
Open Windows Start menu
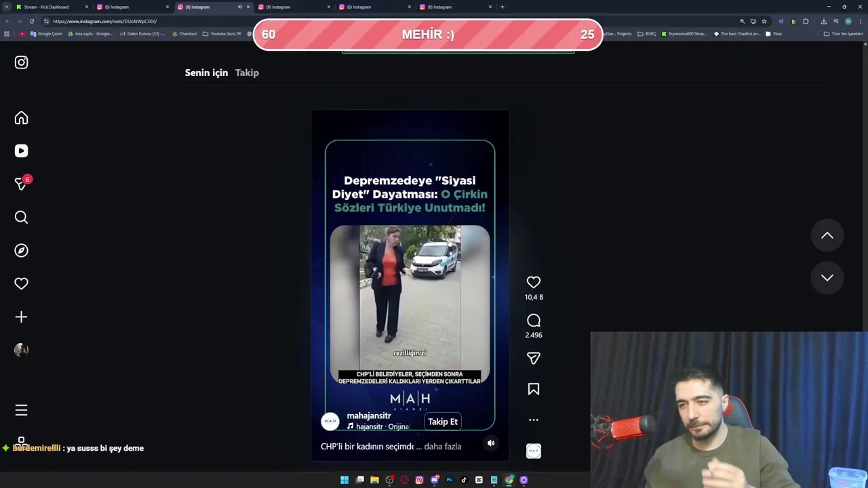(x=344, y=480)
